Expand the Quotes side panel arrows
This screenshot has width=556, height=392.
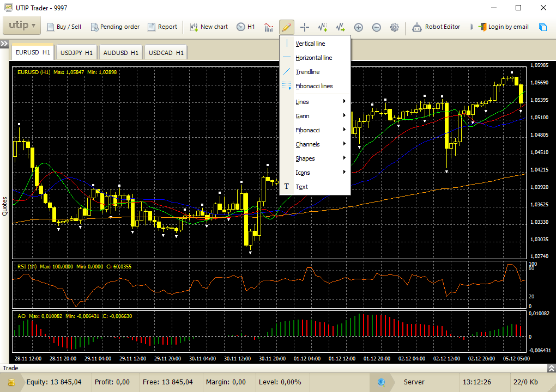click(x=4, y=44)
